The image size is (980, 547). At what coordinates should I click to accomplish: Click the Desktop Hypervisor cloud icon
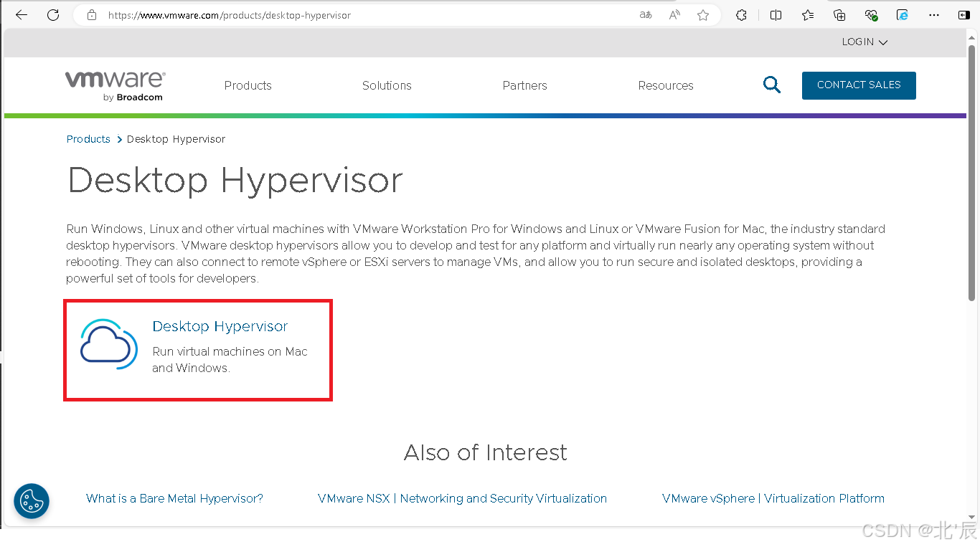pyautogui.click(x=109, y=344)
